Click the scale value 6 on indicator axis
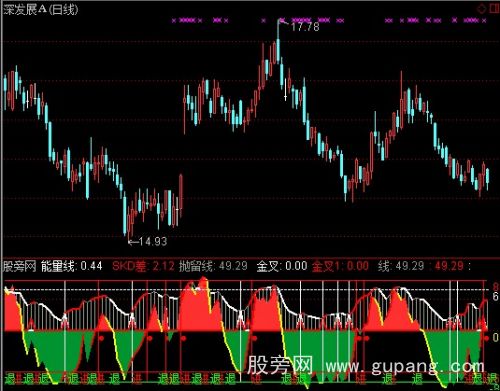Screen dimensions: 500x391 click(496, 297)
